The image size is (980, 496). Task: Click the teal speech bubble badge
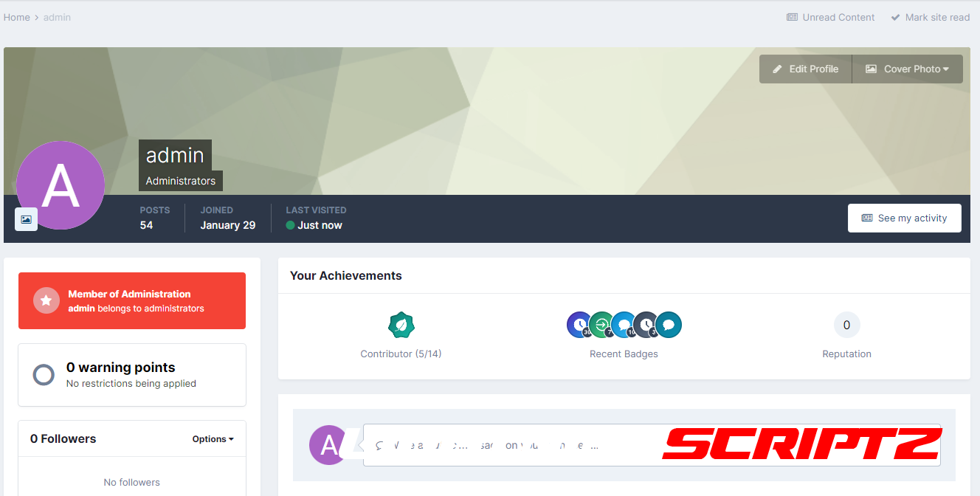[669, 325]
